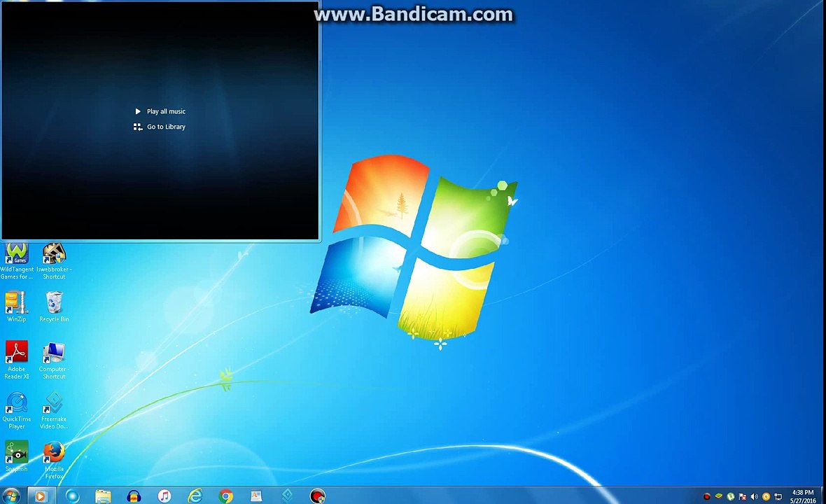This screenshot has width=826, height=504.
Task: Open the Windows Start menu orb
Action: [10, 496]
